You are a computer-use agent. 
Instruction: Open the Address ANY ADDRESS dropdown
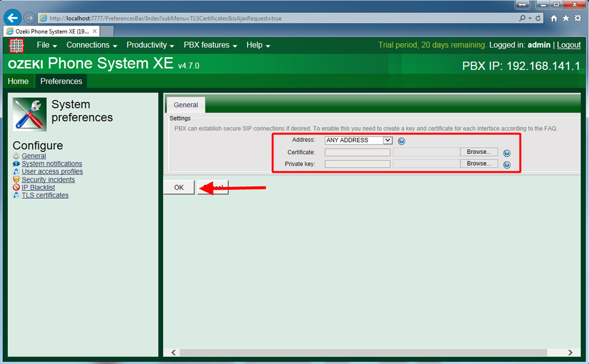coord(358,140)
